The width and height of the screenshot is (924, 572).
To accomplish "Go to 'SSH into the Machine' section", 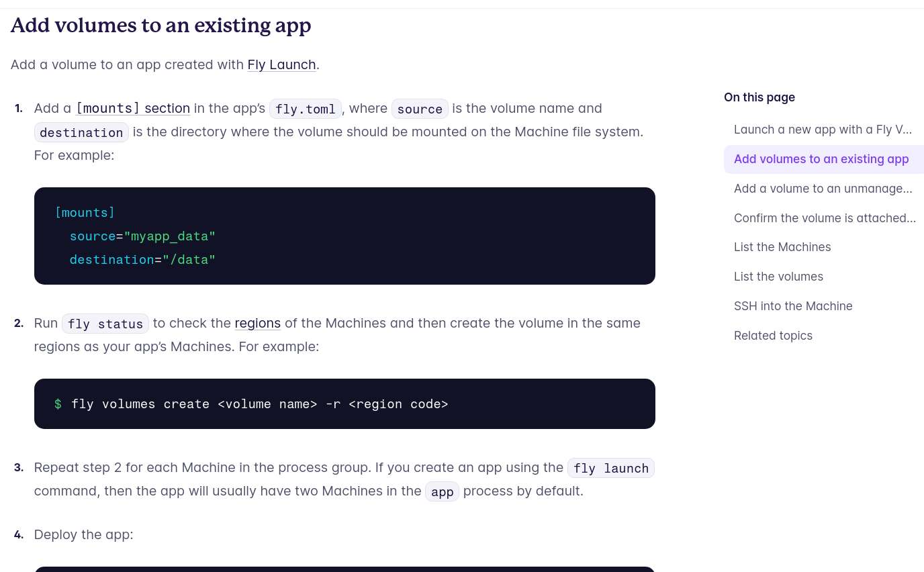I will pos(793,306).
